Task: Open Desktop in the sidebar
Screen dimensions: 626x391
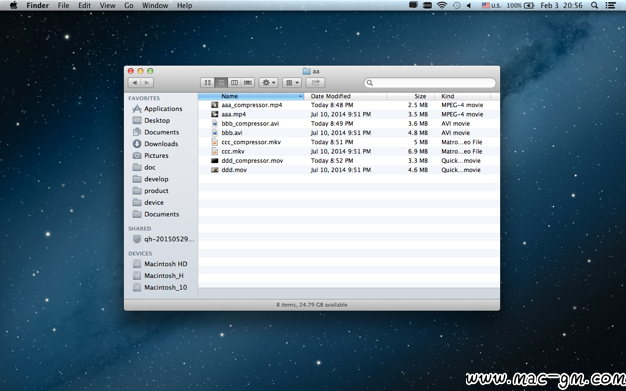Action: pos(151,120)
